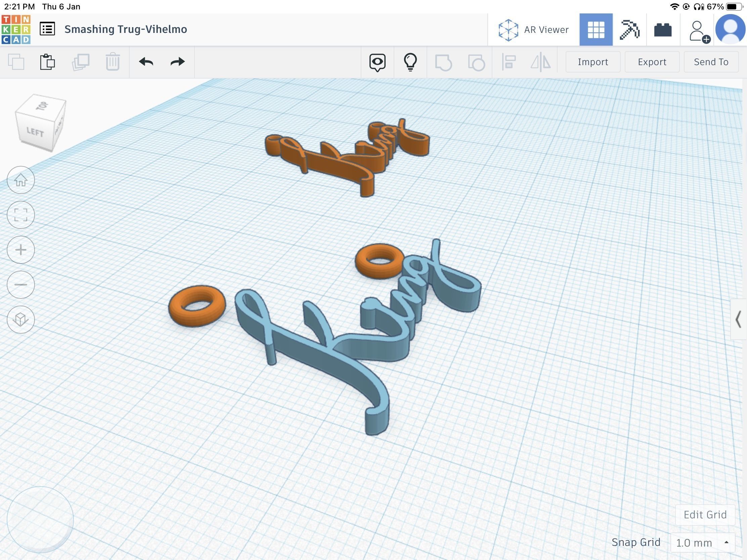This screenshot has height=560, width=747.
Task: Click the Group shapes tool
Action: coord(443,62)
